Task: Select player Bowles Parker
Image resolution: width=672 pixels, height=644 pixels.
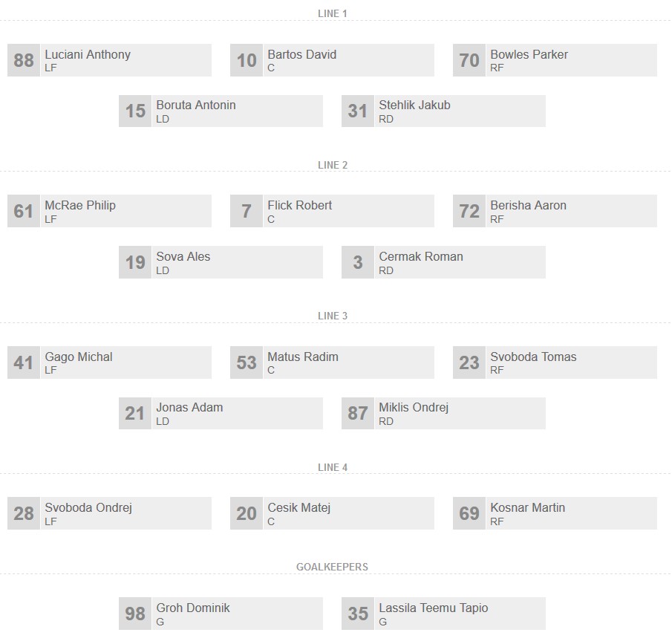Action: (529, 55)
